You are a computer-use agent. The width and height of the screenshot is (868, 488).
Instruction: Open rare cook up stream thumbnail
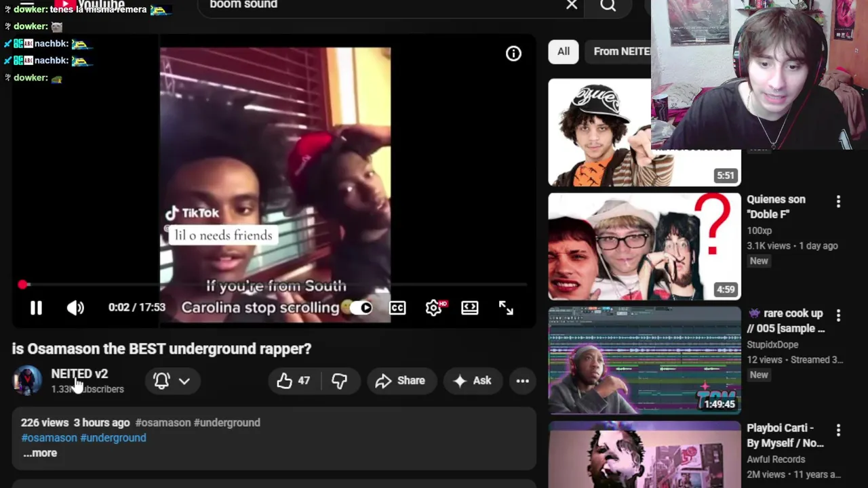(644, 361)
